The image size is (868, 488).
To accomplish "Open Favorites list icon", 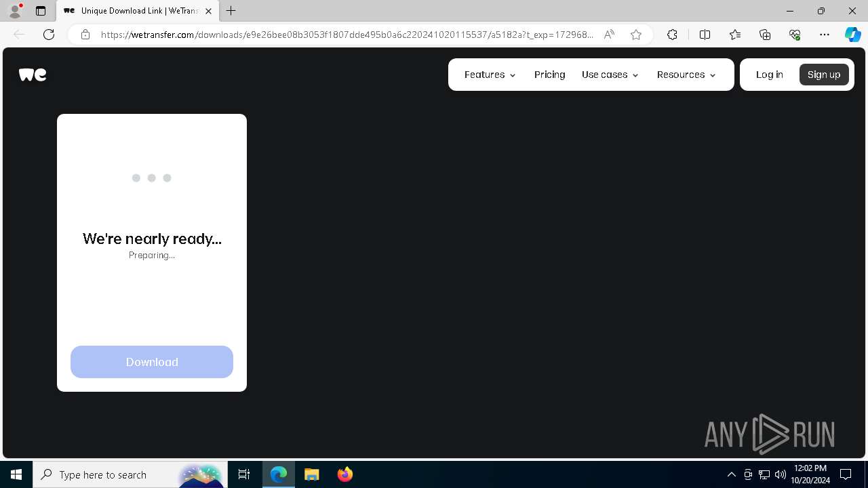I will tap(735, 35).
